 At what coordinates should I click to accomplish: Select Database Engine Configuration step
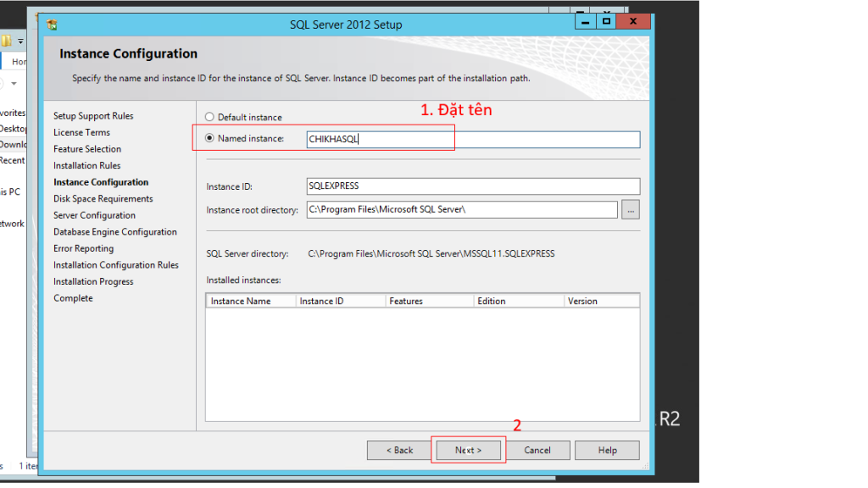115,232
